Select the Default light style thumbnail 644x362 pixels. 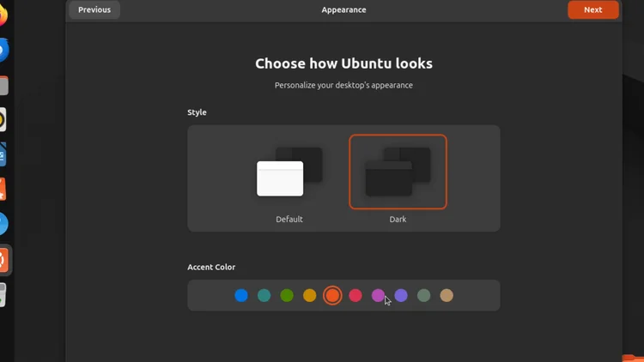pyautogui.click(x=289, y=172)
